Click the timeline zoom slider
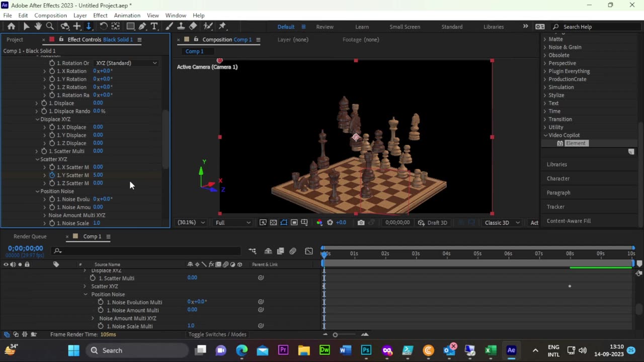Viewport: 644px width, 362px height. [335, 335]
